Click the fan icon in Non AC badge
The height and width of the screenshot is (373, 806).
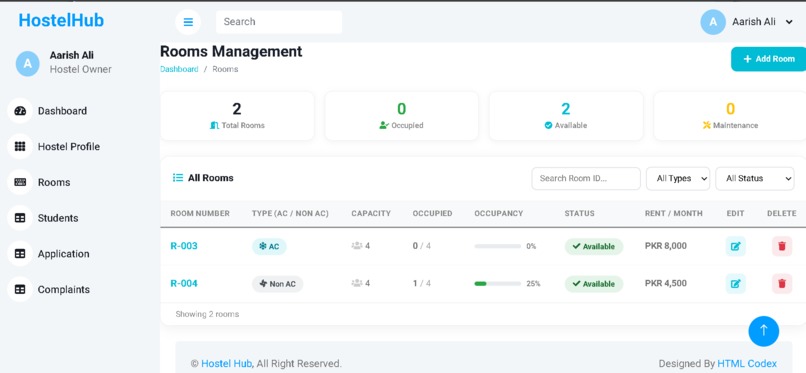[x=263, y=284]
